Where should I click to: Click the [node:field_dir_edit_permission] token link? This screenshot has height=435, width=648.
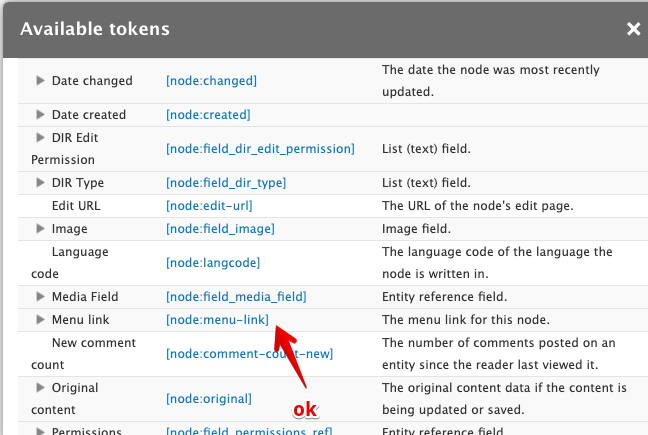260,149
